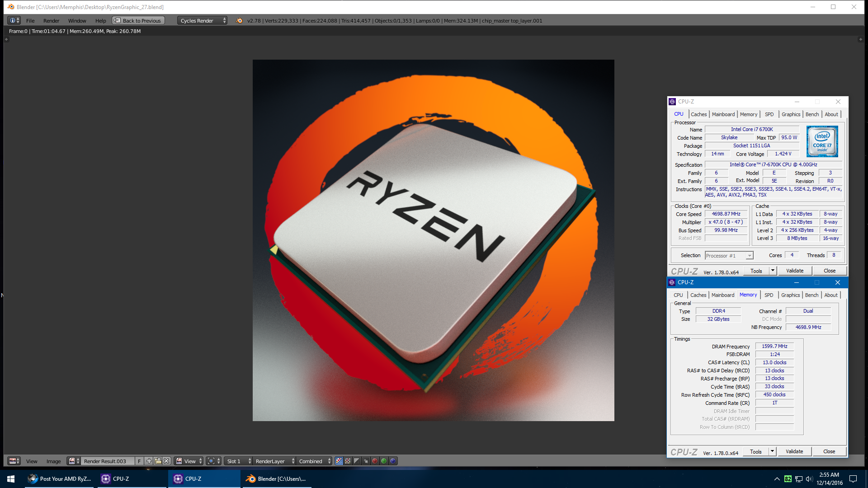Expand Tools arrow in upper CPU-Z window
Image resolution: width=868 pixels, height=488 pixels.
[x=773, y=271]
